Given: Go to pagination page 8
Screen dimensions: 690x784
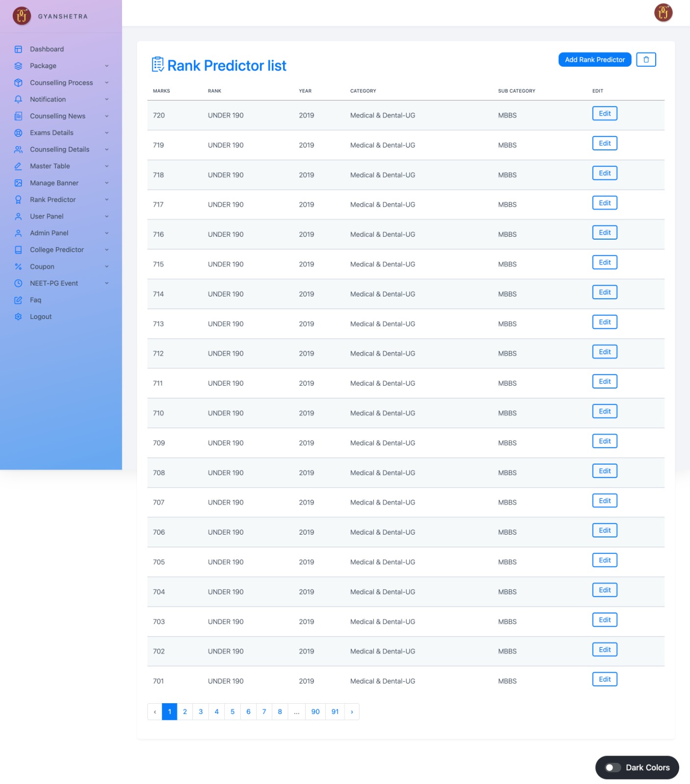Looking at the screenshot, I should [280, 711].
